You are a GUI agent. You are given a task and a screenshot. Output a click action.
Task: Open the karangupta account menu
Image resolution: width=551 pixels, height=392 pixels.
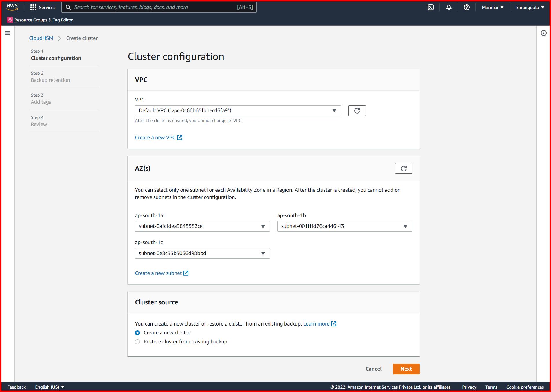pyautogui.click(x=530, y=7)
